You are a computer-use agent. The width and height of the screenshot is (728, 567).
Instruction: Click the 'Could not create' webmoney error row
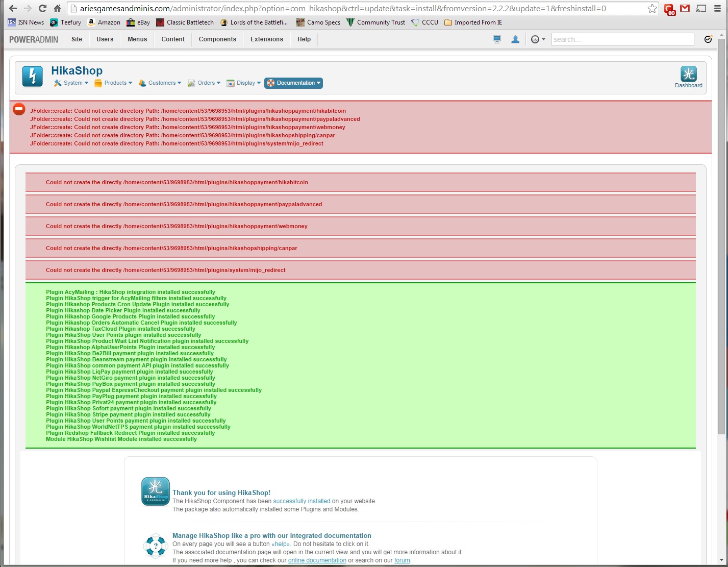(x=361, y=226)
